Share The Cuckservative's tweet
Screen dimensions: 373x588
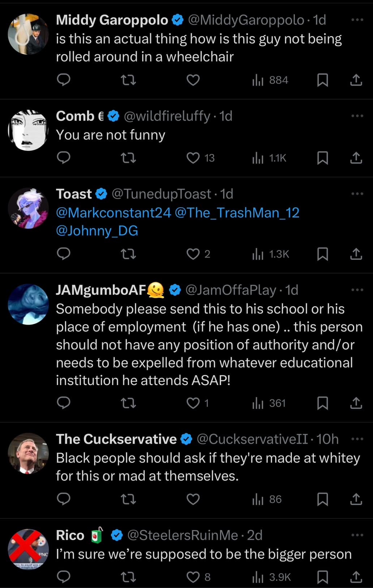pos(356,499)
